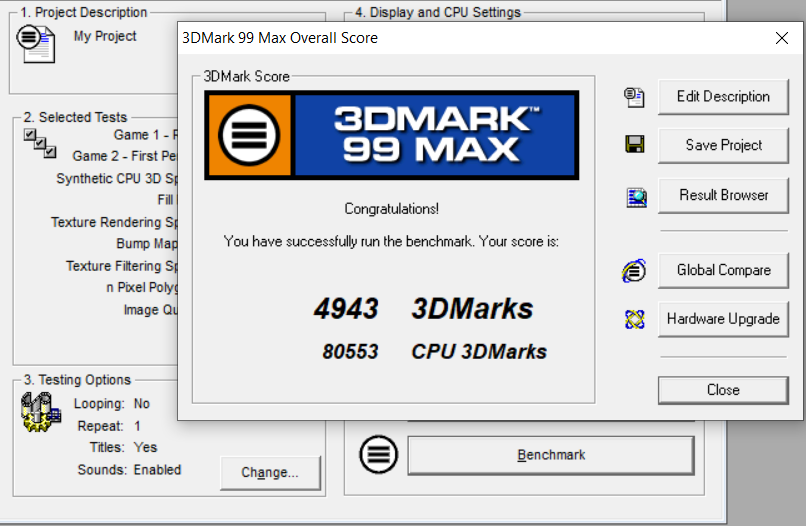Click the Global Compare button
Image resolution: width=806 pixels, height=526 pixels.
coord(723,270)
